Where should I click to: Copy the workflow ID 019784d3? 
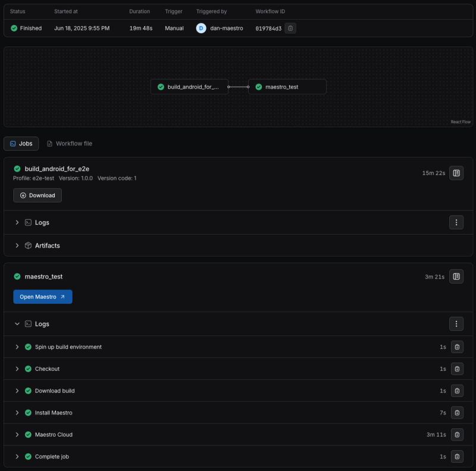pyautogui.click(x=290, y=28)
